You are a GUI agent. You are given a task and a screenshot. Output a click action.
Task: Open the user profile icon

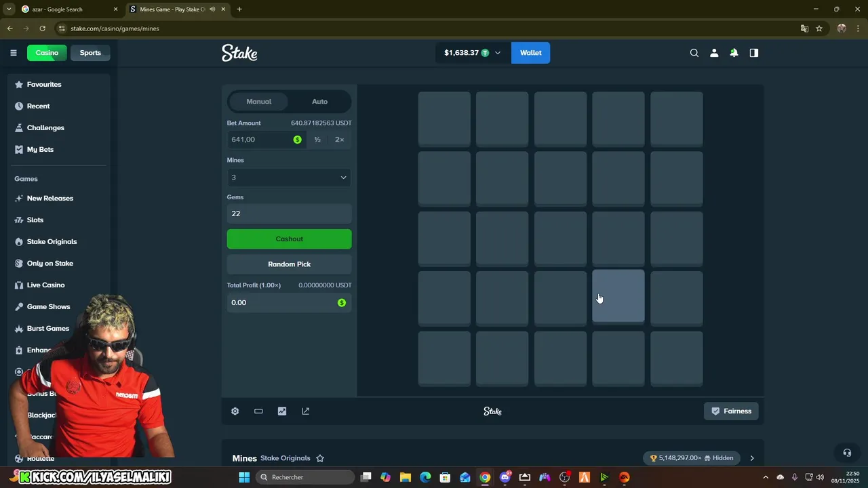click(714, 53)
